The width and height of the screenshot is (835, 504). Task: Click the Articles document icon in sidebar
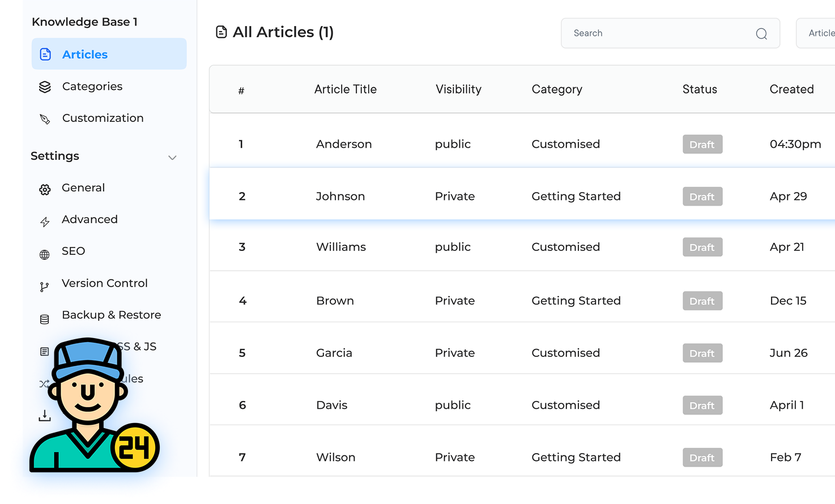[x=45, y=54]
